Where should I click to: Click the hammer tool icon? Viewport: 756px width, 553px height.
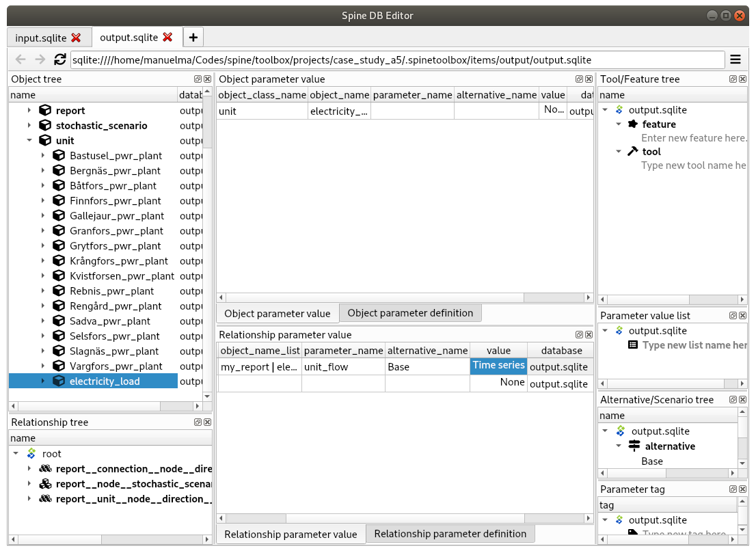pyautogui.click(x=632, y=151)
